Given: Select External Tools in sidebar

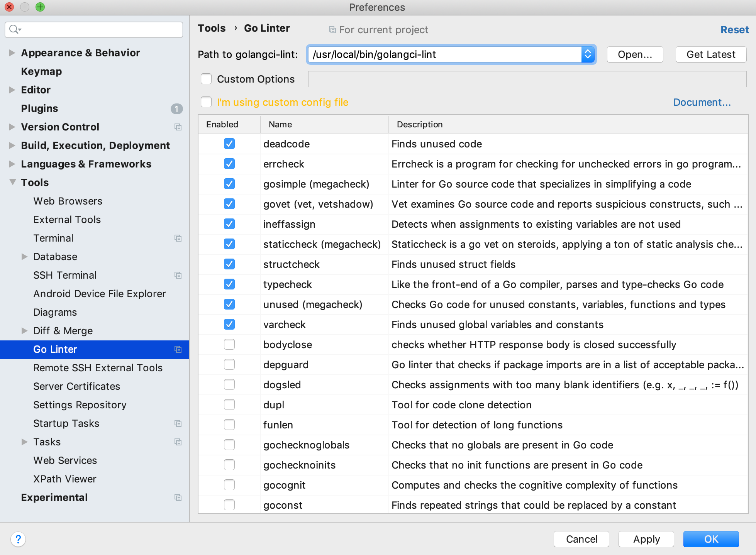Looking at the screenshot, I should tap(67, 220).
